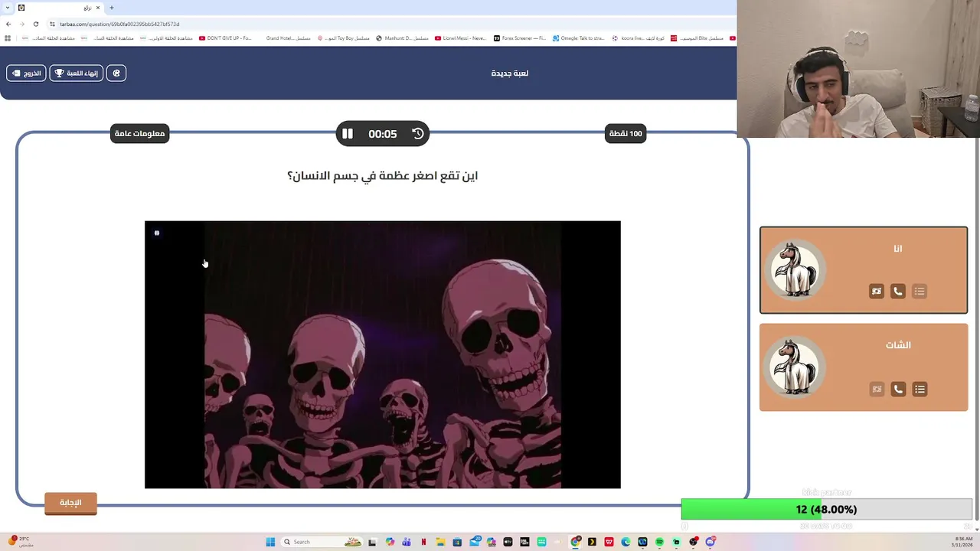Go back with the browser back arrow
This screenshot has height=551, width=980.
[x=8, y=24]
